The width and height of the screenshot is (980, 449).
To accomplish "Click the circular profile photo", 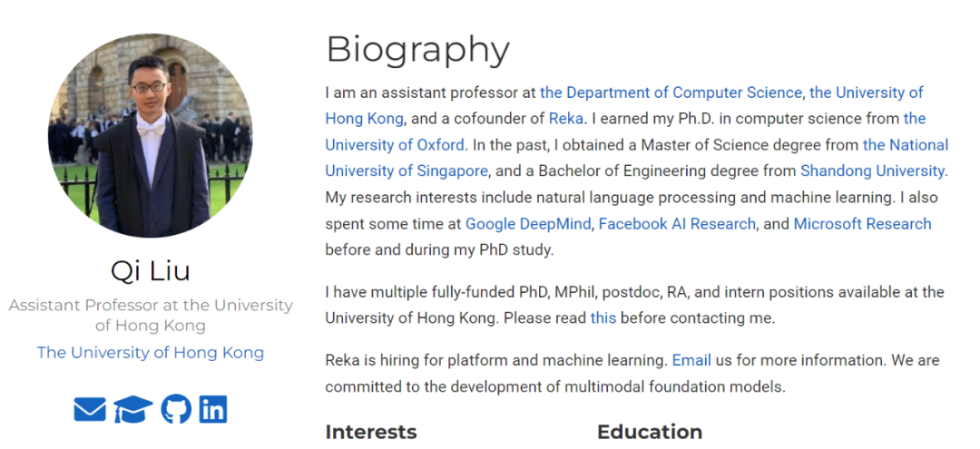I will coord(150,135).
